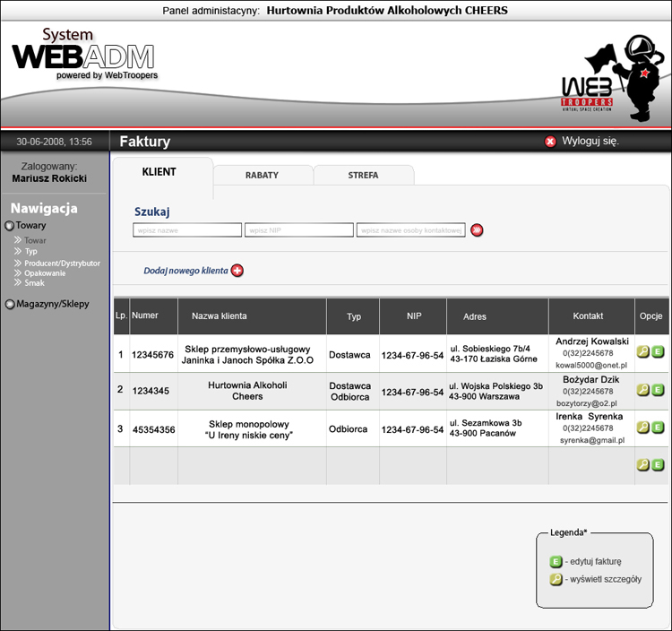Image resolution: width=672 pixels, height=631 pixels.
Task: Click the red plus icon to add client
Action: (237, 271)
